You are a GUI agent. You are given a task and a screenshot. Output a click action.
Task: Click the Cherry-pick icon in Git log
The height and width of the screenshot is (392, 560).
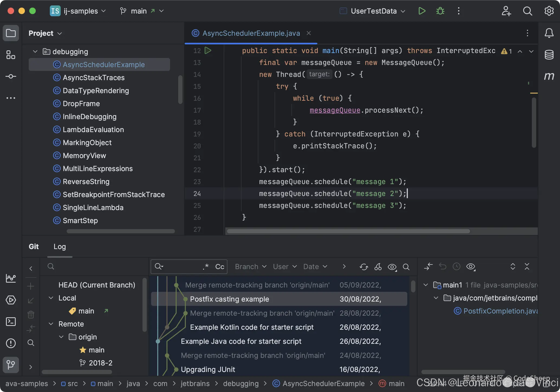[378, 267]
